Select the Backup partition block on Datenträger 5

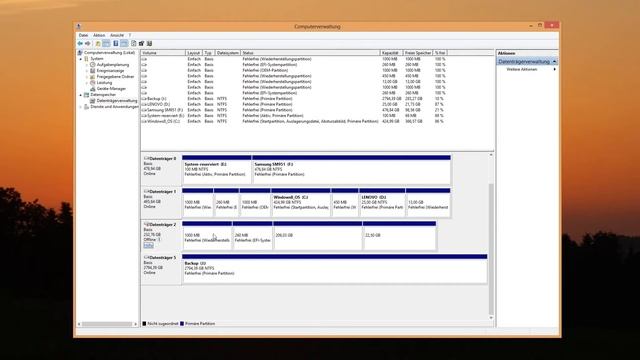[x=334, y=269]
